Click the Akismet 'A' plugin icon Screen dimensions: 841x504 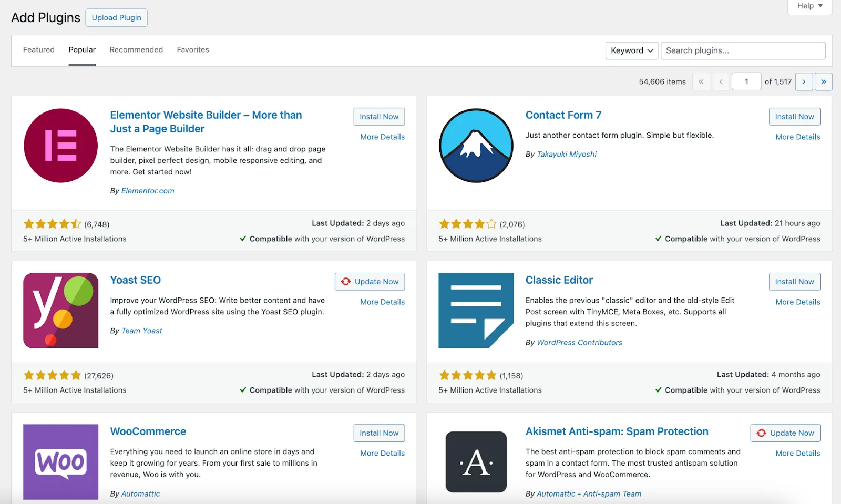(x=476, y=462)
